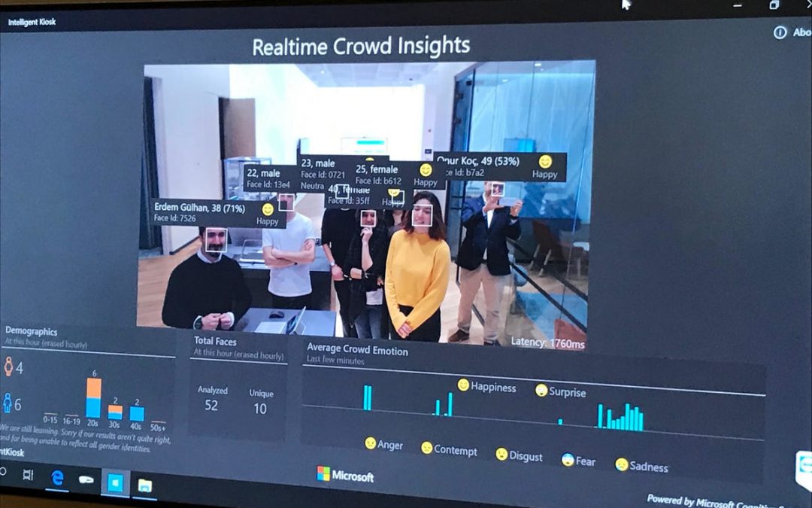Select the Disgust emoji icon
Screen dimensions: 812x508
[x=501, y=454]
